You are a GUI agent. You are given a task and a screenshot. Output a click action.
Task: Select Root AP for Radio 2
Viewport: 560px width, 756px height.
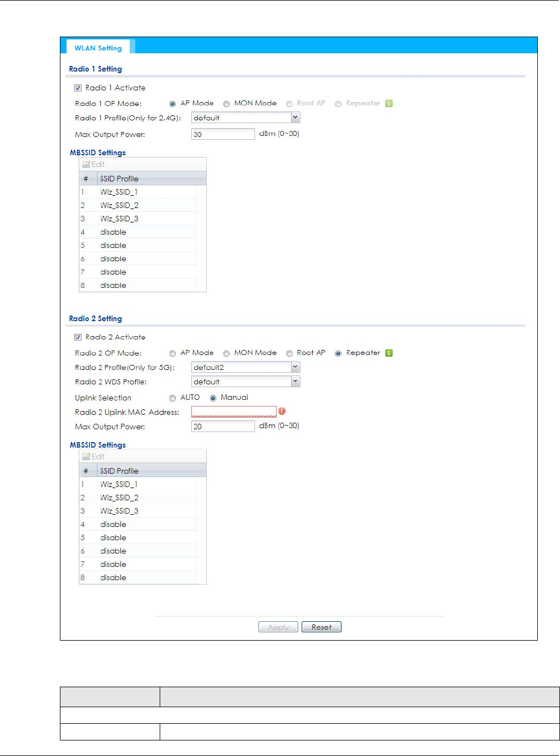pos(289,353)
